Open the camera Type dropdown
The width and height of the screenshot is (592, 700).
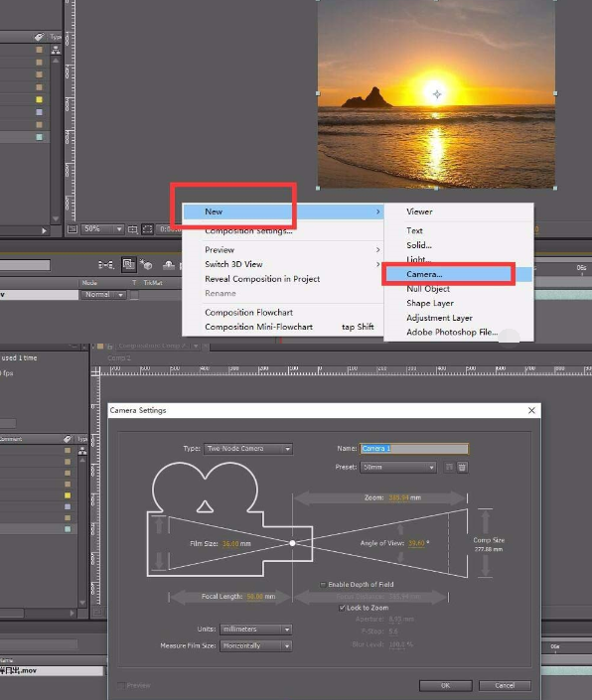pos(248,448)
